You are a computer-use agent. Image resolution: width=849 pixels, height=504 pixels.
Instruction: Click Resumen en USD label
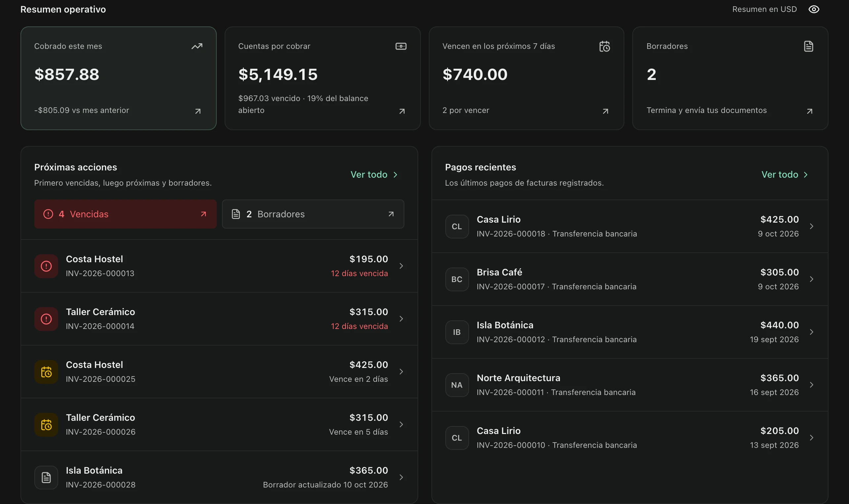[x=764, y=9]
